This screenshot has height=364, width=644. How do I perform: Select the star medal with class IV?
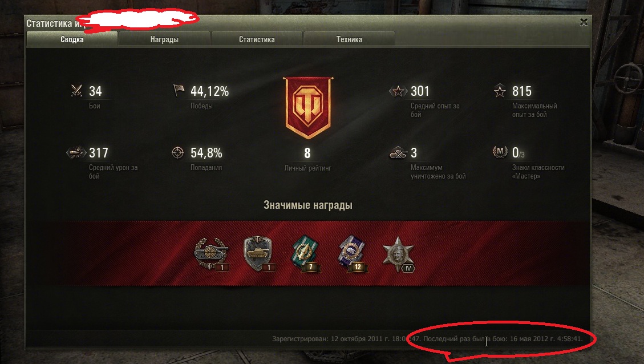click(398, 254)
